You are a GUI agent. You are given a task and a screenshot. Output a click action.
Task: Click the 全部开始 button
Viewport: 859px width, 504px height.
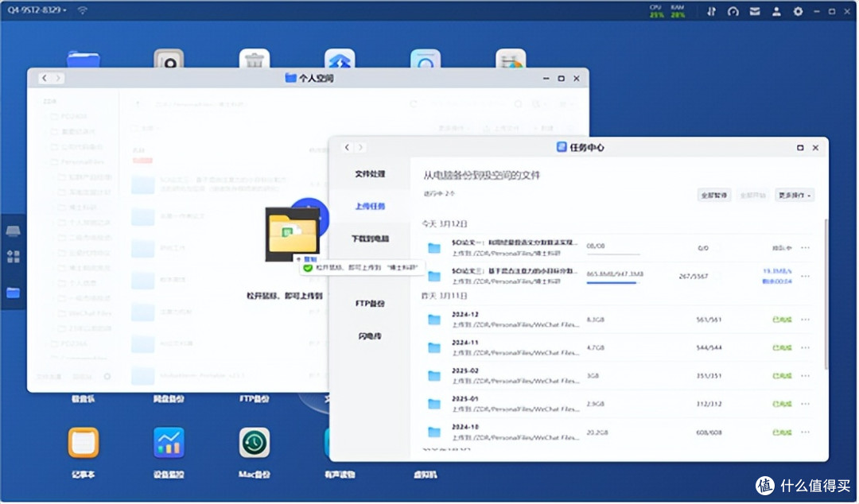[x=752, y=195]
